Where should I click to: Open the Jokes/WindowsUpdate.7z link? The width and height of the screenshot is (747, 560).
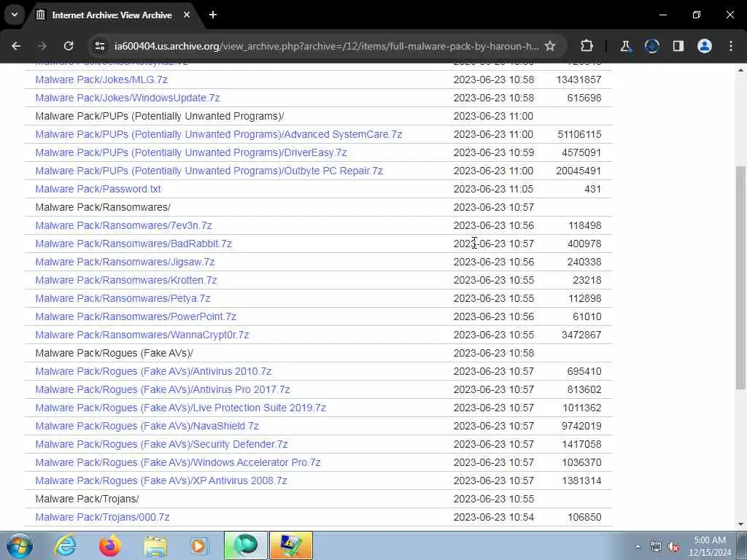coord(128,98)
